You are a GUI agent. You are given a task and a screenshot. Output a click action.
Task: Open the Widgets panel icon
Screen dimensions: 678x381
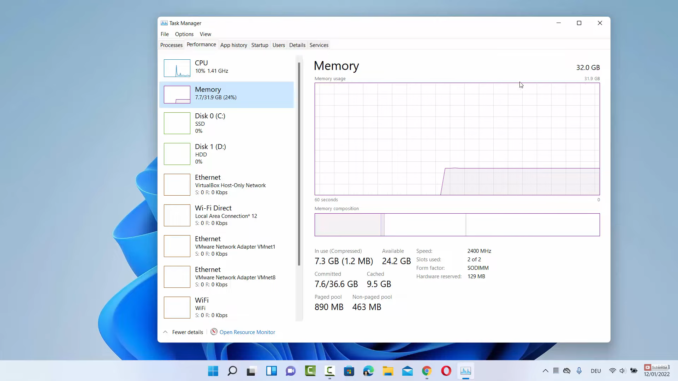[x=272, y=371]
